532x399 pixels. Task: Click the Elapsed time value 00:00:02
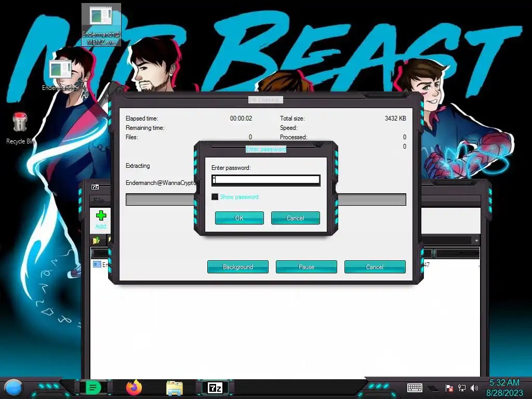[241, 118]
